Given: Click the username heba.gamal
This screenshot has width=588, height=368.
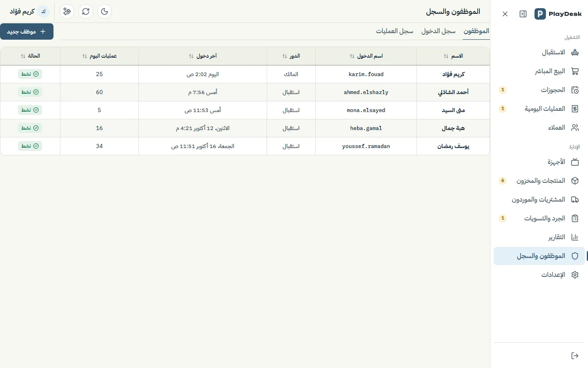Looking at the screenshot, I should tap(366, 128).
